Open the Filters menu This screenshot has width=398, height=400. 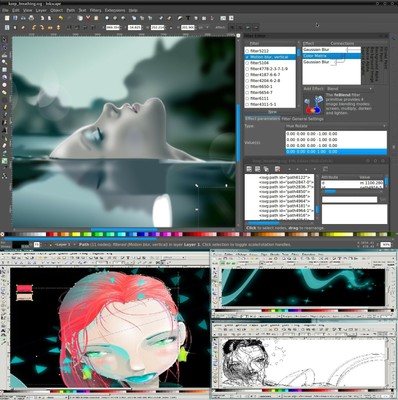coord(95,10)
